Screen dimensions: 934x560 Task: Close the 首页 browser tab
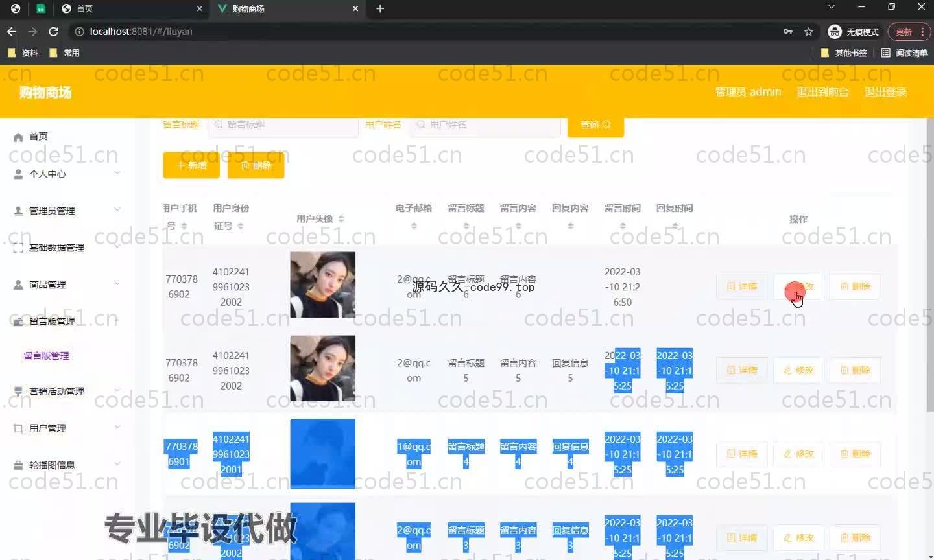199,8
